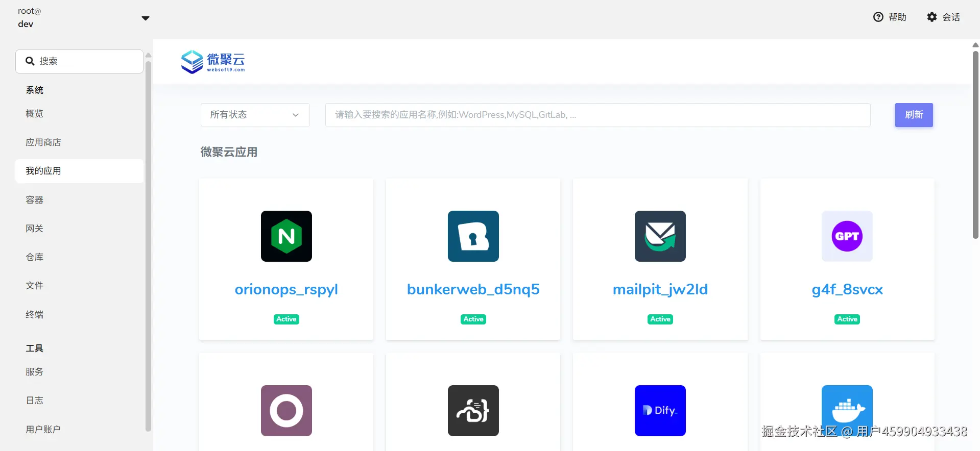Open the g4f_8svcx app link

pyautogui.click(x=847, y=289)
